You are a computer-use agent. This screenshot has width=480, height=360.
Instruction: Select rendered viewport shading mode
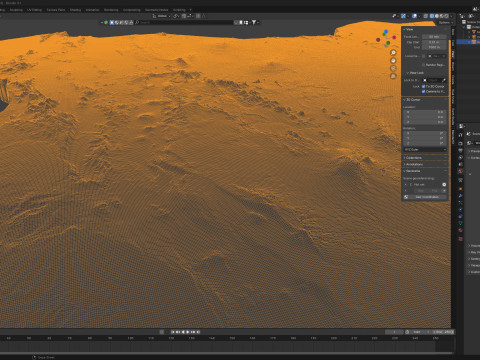(x=447, y=16)
